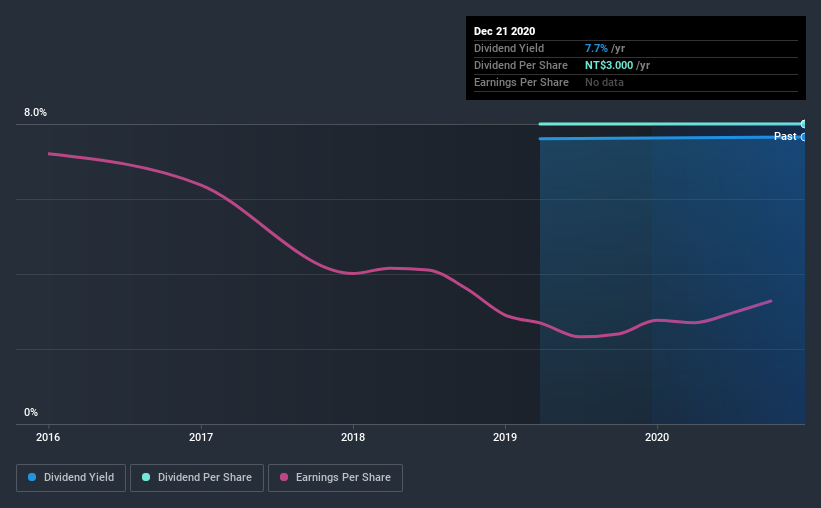Viewport: 821px width, 508px height.
Task: Click the end of the pink earnings line
Action: [771, 301]
